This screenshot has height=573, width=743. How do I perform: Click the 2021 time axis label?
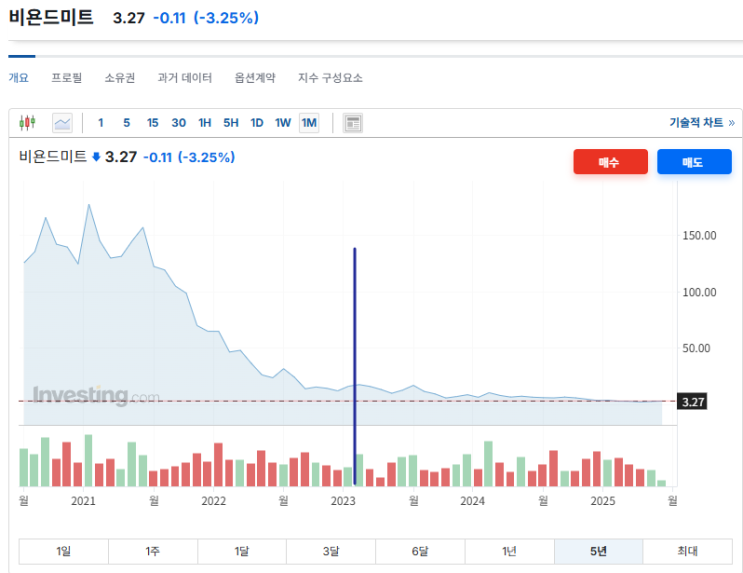[x=83, y=501]
